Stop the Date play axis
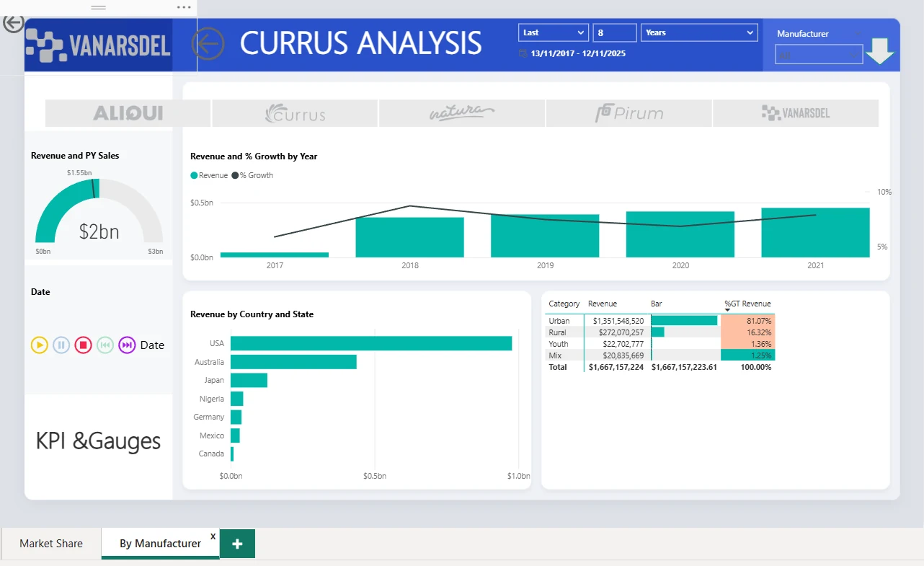 (x=83, y=345)
